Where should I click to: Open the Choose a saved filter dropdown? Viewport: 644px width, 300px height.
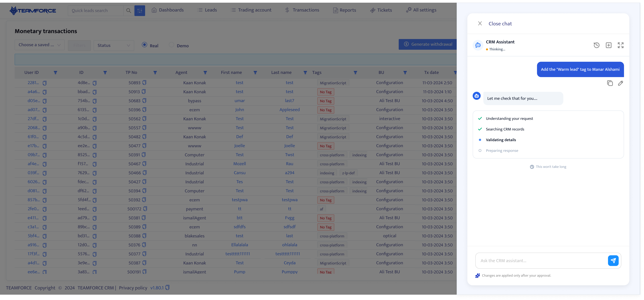tap(40, 45)
